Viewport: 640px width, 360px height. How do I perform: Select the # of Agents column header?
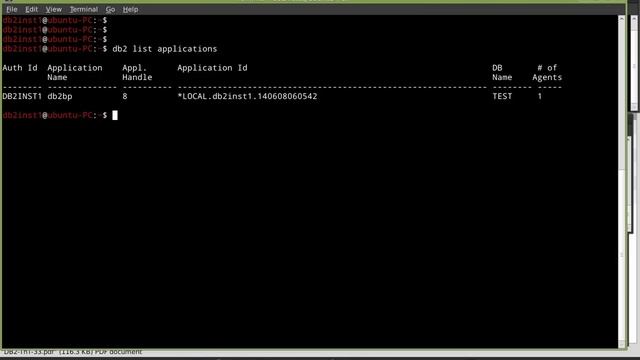tap(547, 73)
